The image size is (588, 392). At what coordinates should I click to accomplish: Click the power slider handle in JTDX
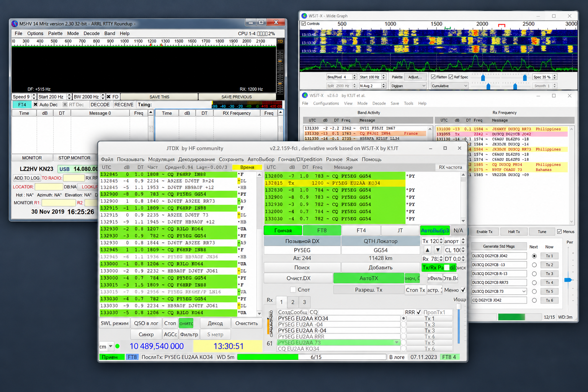[x=459, y=307]
